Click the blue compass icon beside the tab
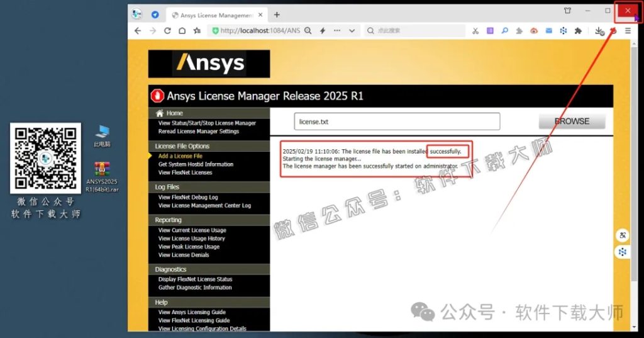This screenshot has height=338, width=644. point(155,15)
